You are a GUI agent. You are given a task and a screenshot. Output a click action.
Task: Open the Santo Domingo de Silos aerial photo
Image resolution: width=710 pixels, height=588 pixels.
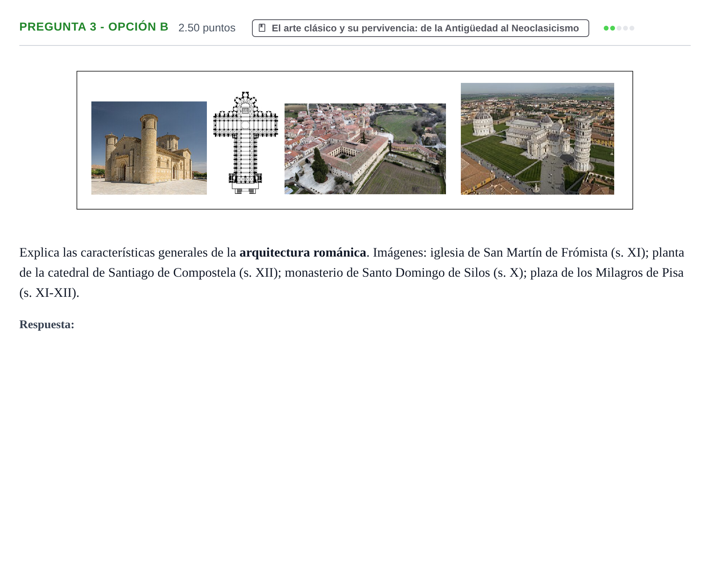point(365,149)
